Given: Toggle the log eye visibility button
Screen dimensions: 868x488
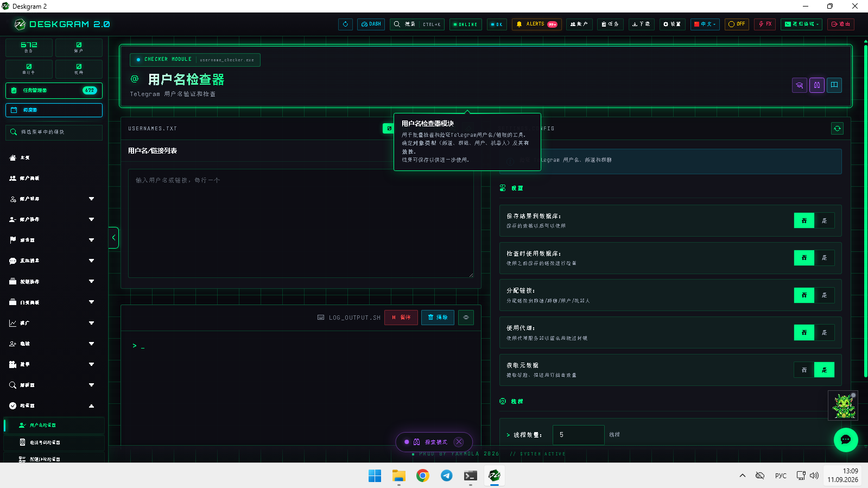Looking at the screenshot, I should [466, 318].
